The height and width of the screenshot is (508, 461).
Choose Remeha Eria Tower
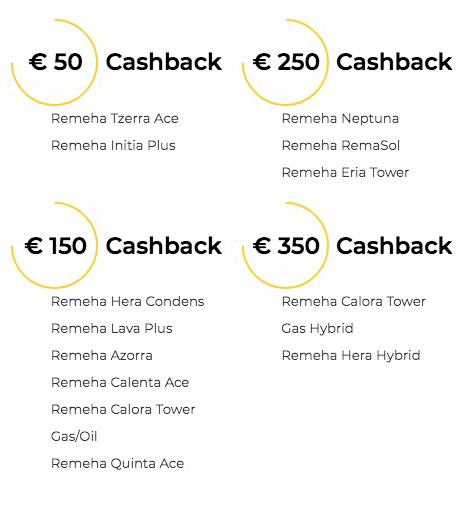click(x=345, y=173)
